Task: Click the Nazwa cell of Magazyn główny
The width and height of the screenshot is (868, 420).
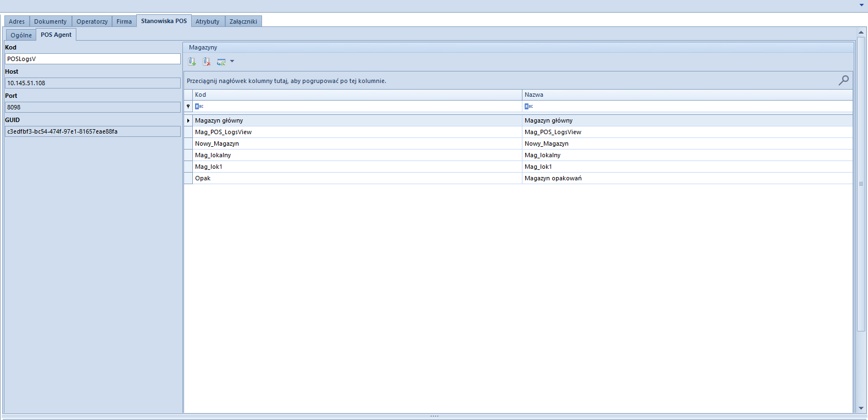Action: point(687,120)
